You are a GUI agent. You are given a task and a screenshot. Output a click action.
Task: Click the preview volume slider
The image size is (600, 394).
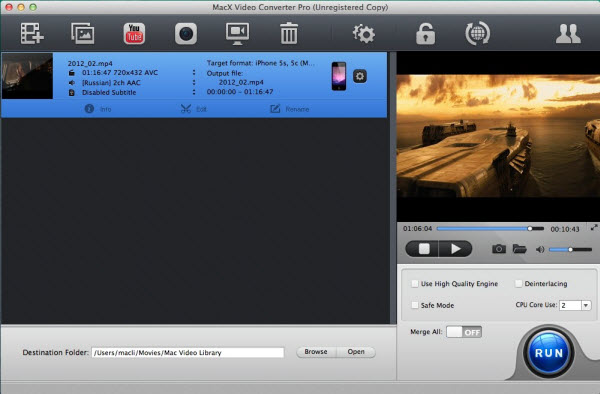coord(570,249)
